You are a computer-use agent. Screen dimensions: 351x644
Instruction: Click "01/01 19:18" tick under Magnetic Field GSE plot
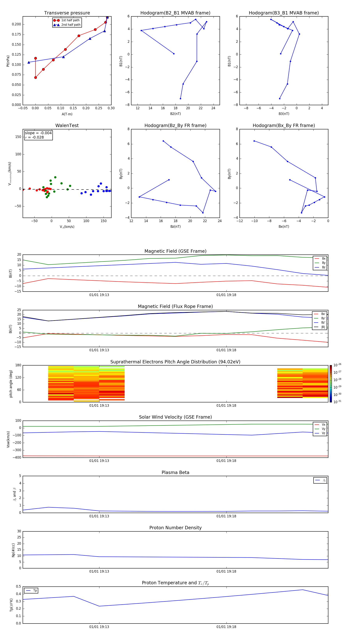coord(226,295)
